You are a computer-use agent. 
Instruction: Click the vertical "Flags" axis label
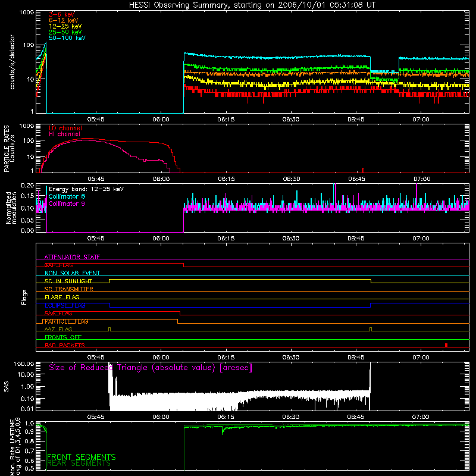tap(24, 297)
